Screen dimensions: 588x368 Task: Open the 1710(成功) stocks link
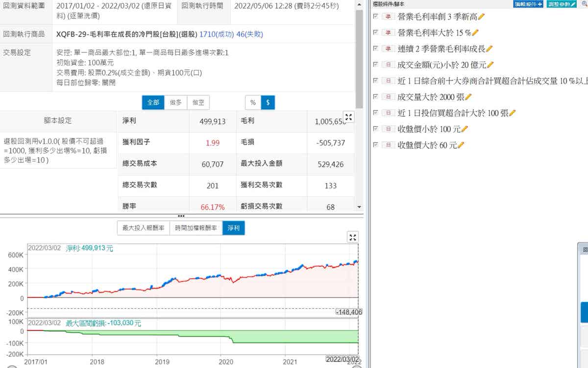217,34
